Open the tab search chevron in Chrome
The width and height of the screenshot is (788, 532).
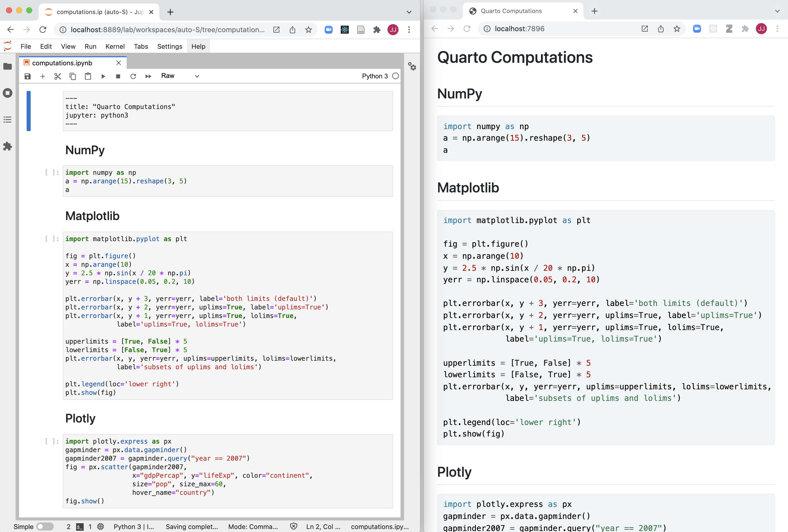click(x=408, y=12)
